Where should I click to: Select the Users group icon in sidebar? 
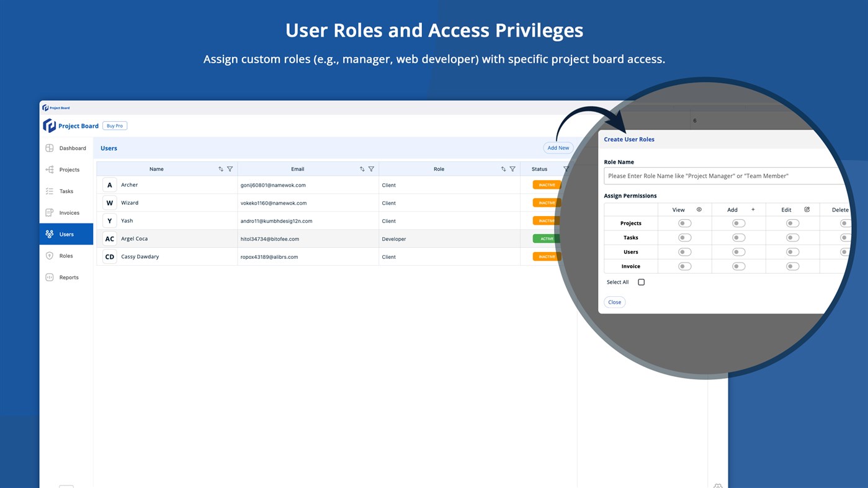click(x=48, y=234)
